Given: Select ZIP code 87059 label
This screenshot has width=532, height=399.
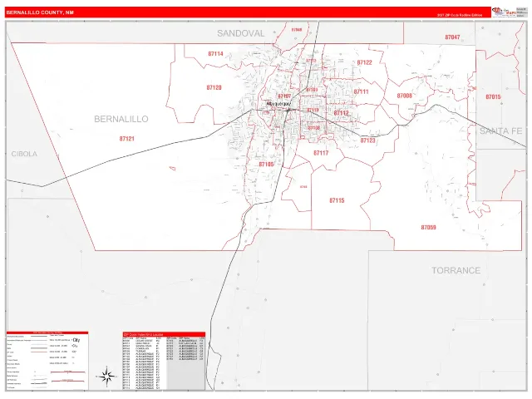Looking at the screenshot, I should coord(429,227).
